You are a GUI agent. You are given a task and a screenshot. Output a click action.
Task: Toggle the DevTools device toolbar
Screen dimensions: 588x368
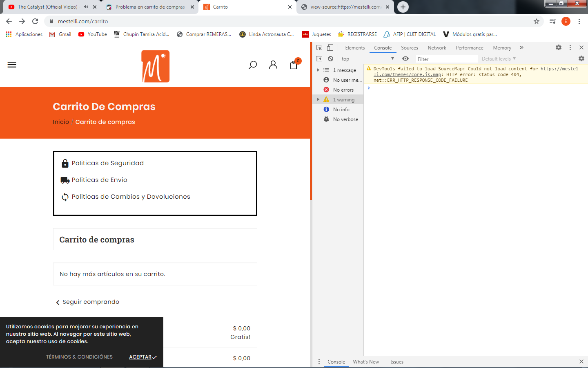click(x=330, y=47)
